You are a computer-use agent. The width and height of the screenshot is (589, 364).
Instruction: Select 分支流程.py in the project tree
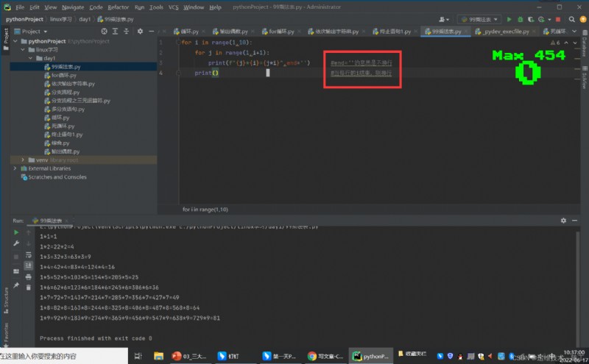[66, 92]
